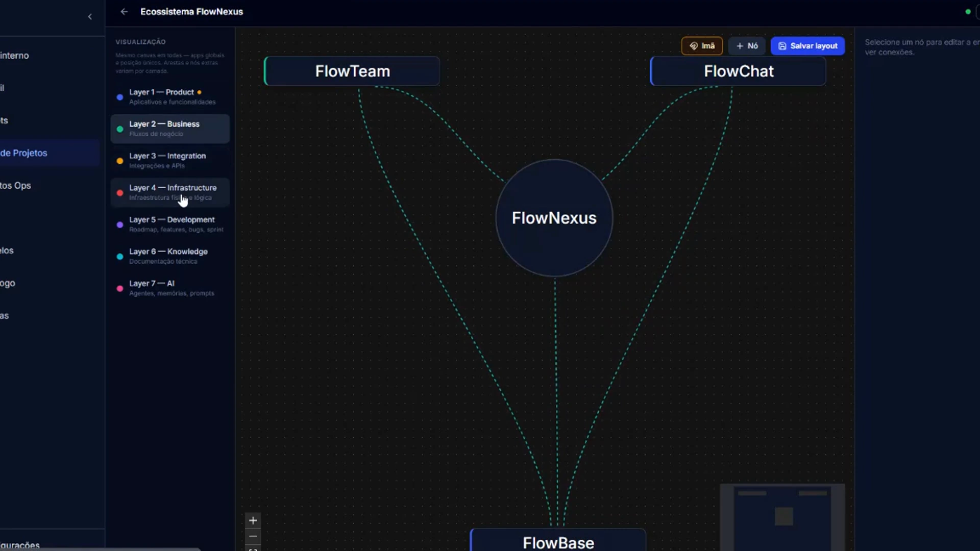Select Layer 5 — Development
Viewport: 980px width, 551px height.
170,224
